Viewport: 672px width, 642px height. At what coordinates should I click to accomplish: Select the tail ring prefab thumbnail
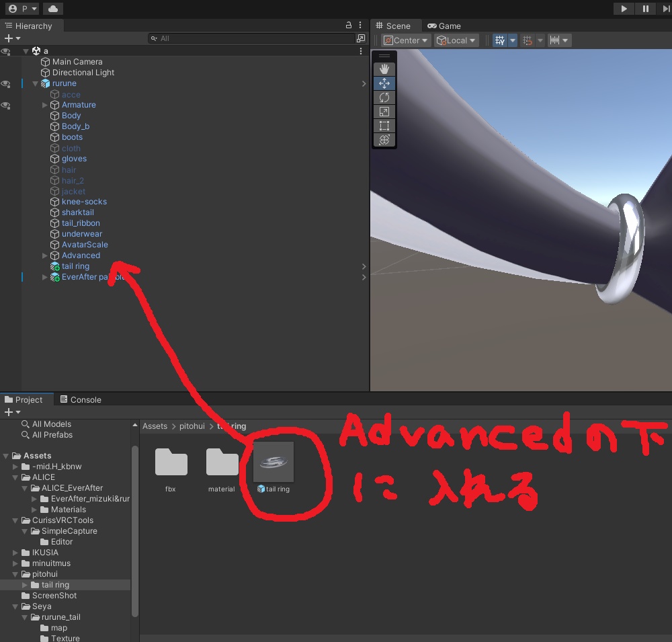tap(274, 463)
